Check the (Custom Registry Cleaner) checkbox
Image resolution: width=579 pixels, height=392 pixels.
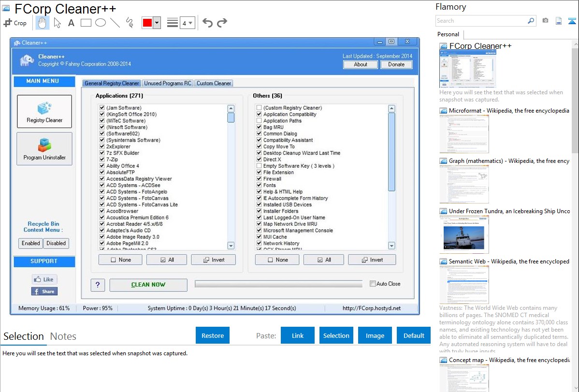259,108
